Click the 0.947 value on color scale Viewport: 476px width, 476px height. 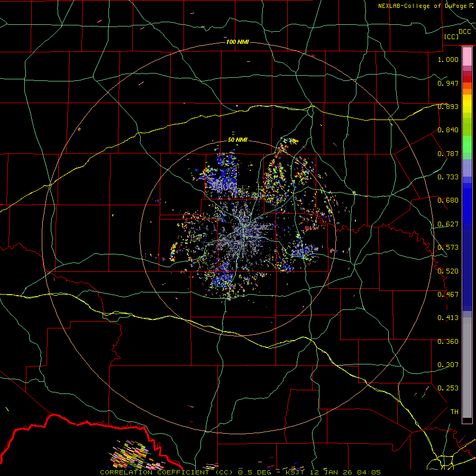pos(448,83)
